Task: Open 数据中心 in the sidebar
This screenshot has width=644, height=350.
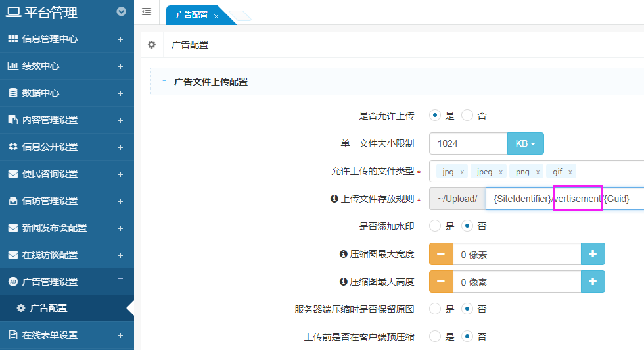Action: (x=41, y=93)
